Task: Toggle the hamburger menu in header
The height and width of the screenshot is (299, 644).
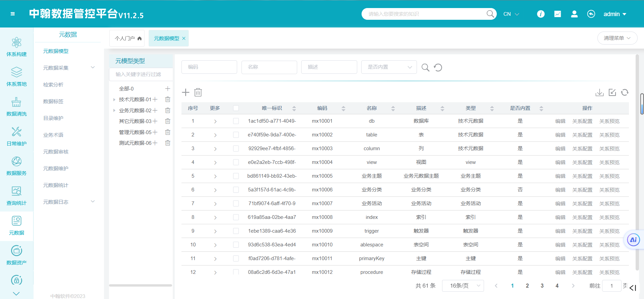Action: tap(13, 14)
